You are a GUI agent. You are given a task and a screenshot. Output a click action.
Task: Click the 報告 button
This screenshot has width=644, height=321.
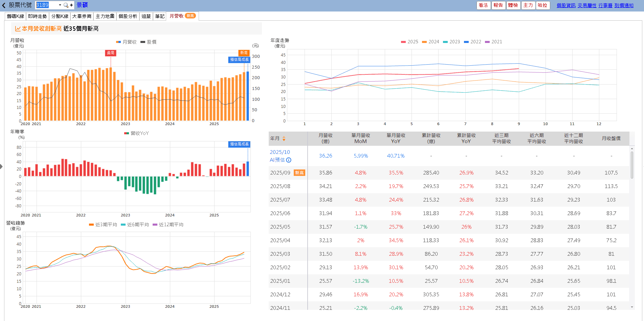(x=498, y=5)
